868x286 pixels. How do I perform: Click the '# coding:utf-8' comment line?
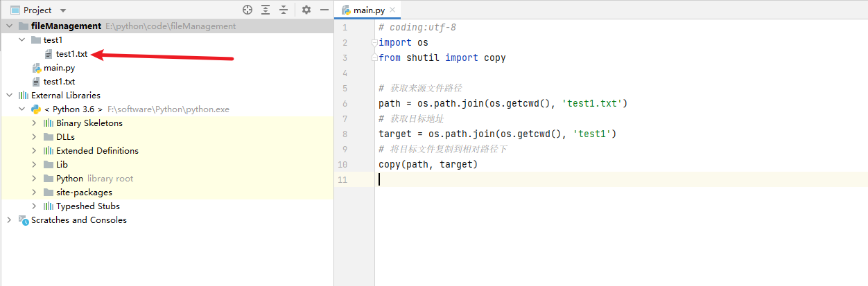point(417,28)
